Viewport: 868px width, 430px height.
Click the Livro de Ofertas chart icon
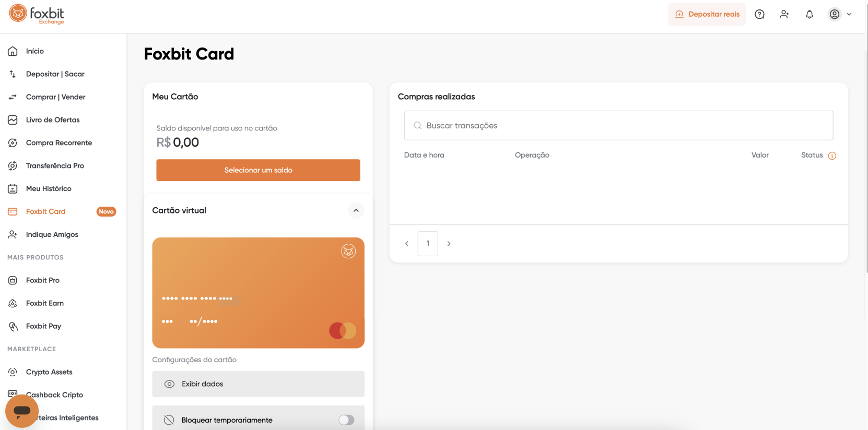tap(13, 120)
